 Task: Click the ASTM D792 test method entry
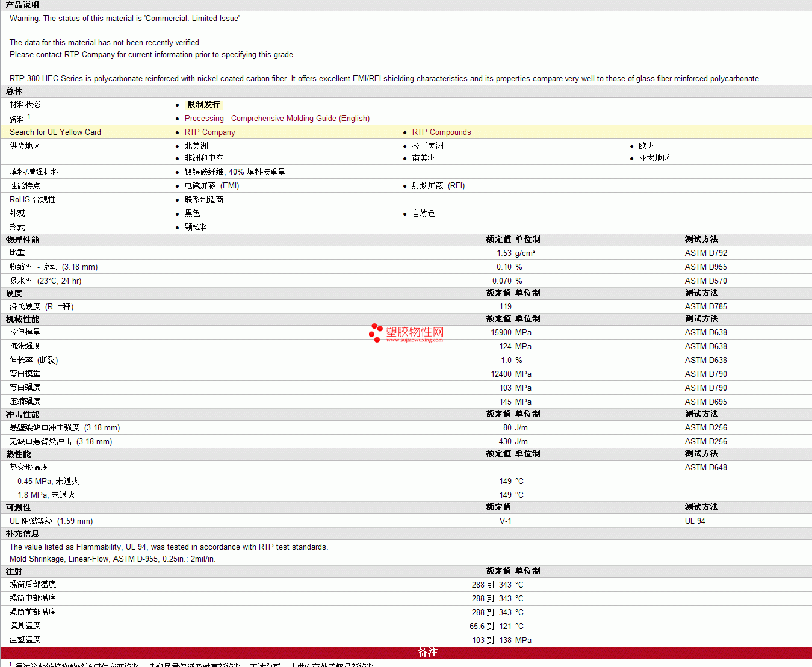pyautogui.click(x=705, y=253)
